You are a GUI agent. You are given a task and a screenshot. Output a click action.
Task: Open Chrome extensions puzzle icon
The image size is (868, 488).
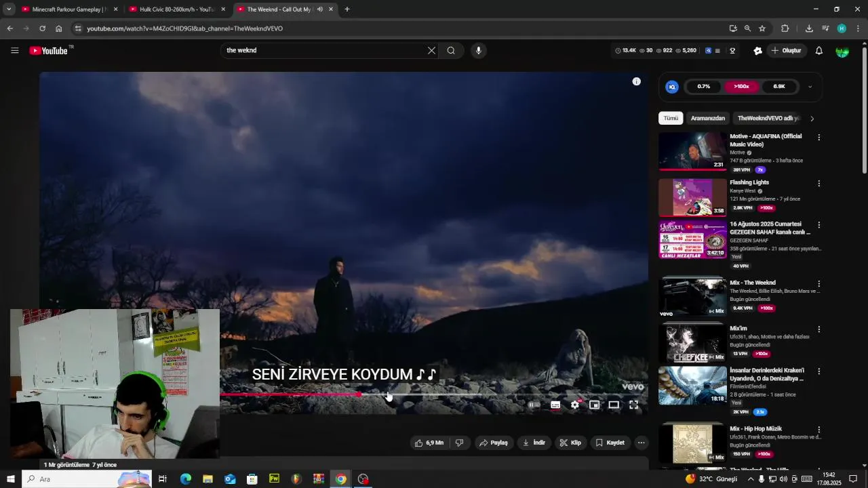(x=785, y=28)
